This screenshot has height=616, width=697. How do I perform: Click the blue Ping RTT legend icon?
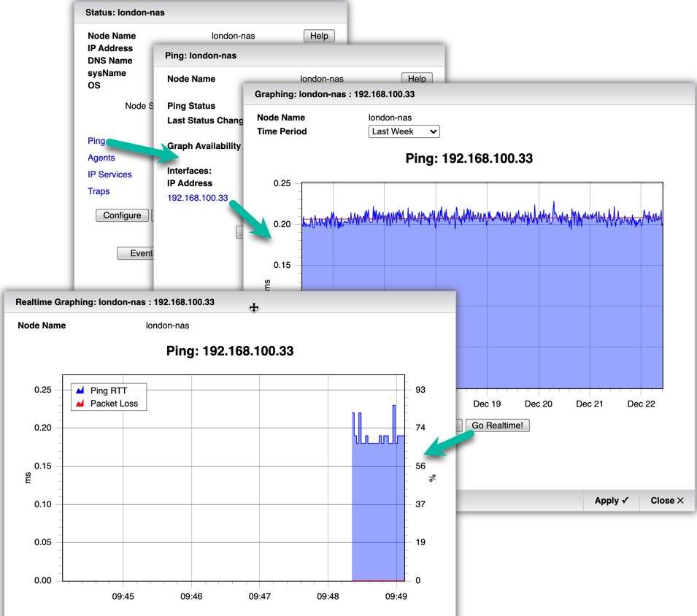[80, 390]
